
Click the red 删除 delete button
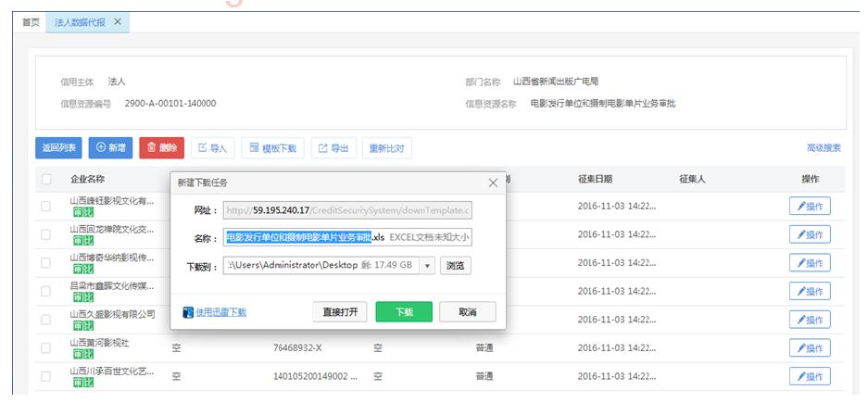click(162, 148)
